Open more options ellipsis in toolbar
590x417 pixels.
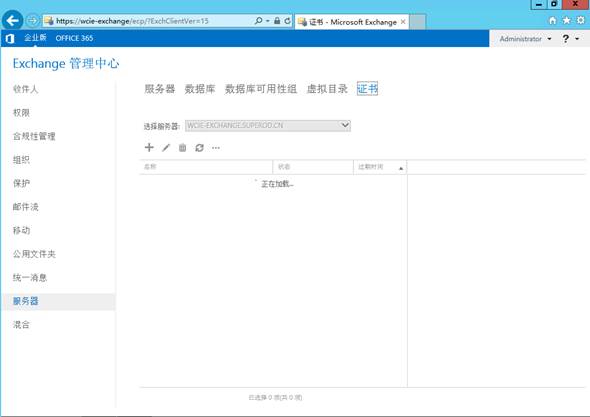[216, 148]
